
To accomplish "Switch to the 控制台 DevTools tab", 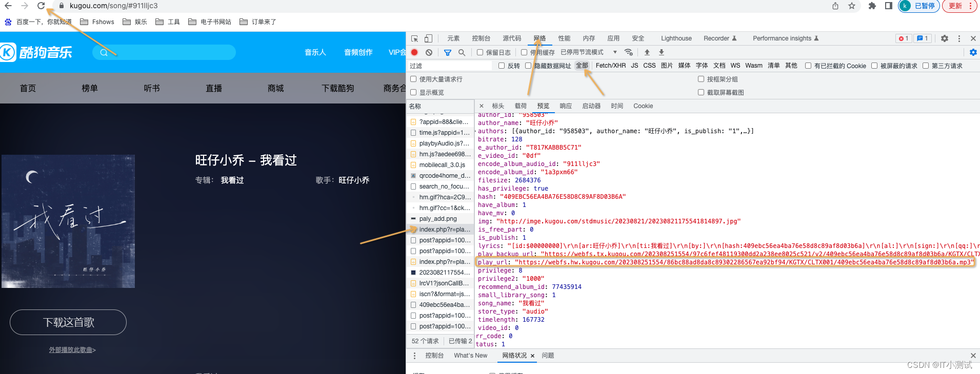I will coord(481,38).
